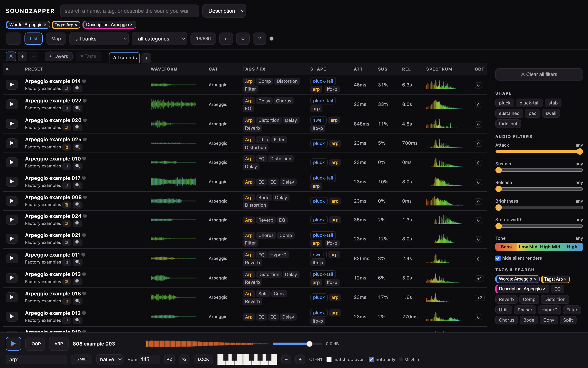Toggle hide silent renders checkbox
This screenshot has height=368, width=588.
(498, 258)
